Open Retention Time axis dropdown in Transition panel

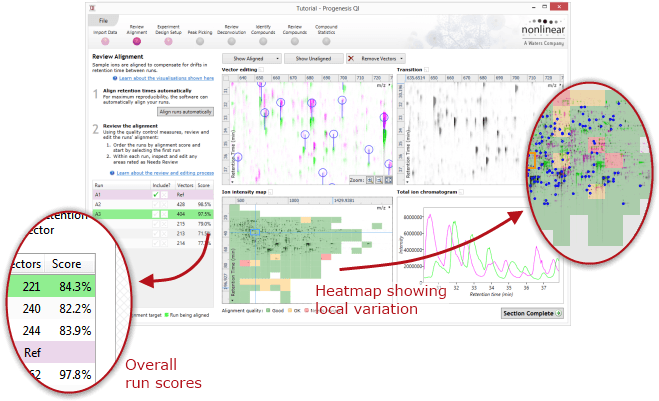point(407,182)
